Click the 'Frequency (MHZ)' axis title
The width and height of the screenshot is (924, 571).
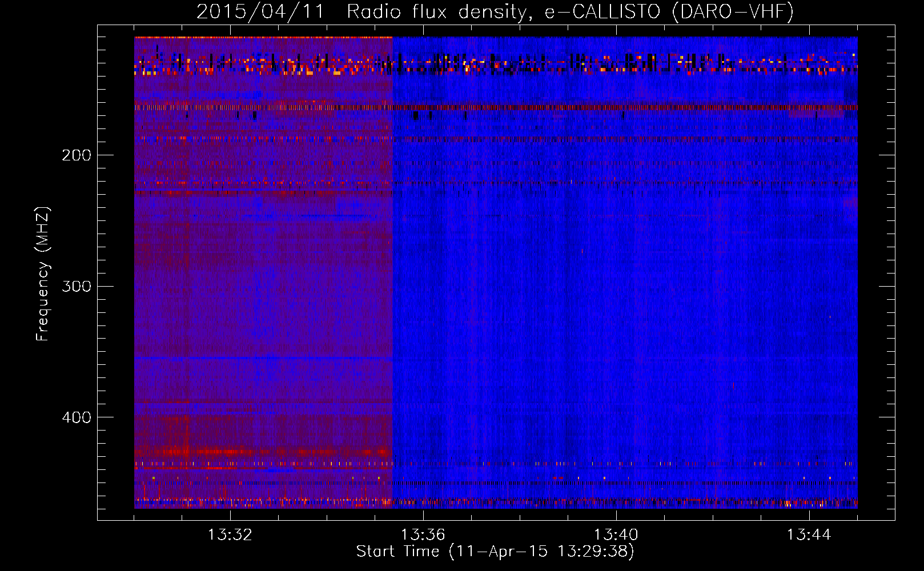(x=43, y=274)
